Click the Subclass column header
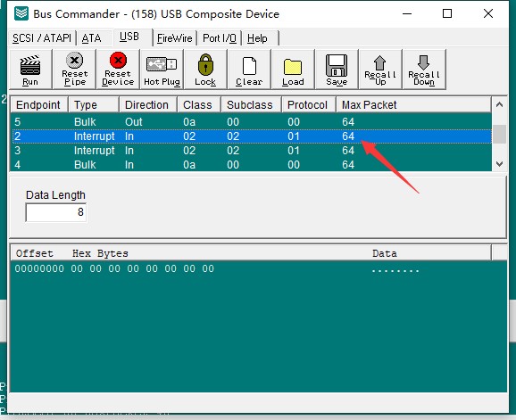This screenshot has height=420, width=516. click(x=251, y=105)
